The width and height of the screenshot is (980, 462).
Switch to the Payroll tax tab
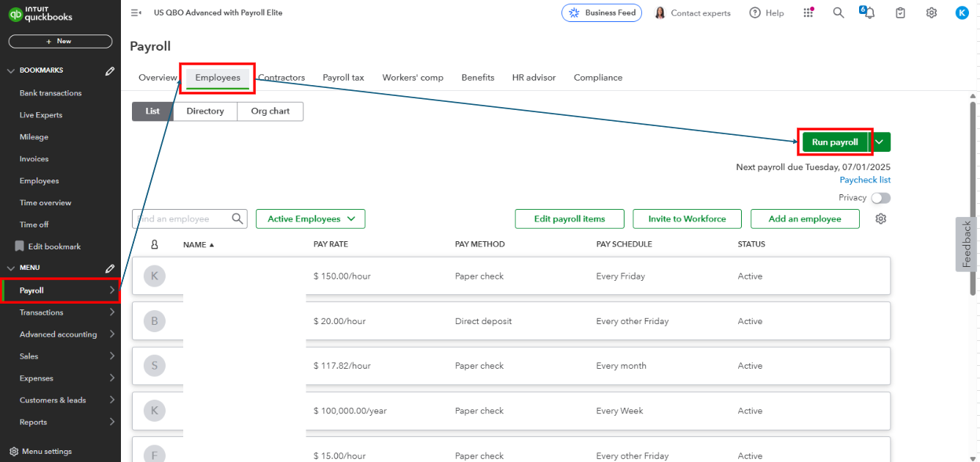[343, 78]
